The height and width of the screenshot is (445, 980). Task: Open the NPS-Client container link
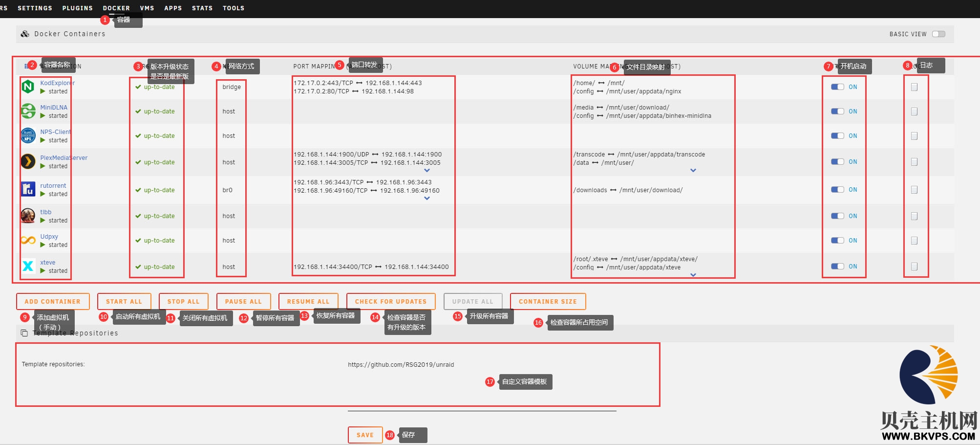(x=56, y=132)
